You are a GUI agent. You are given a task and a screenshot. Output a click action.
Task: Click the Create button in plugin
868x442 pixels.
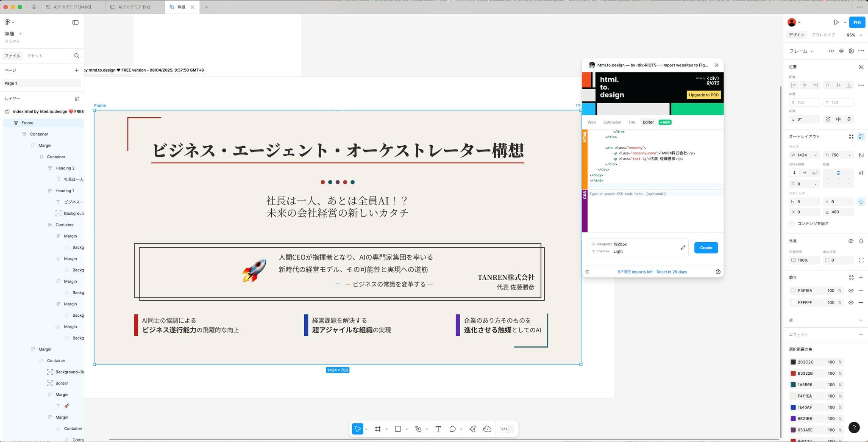[x=706, y=248]
